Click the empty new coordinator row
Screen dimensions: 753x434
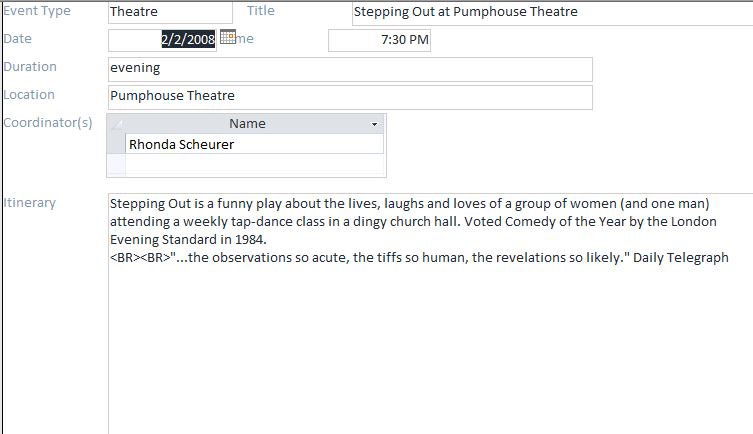[254, 164]
